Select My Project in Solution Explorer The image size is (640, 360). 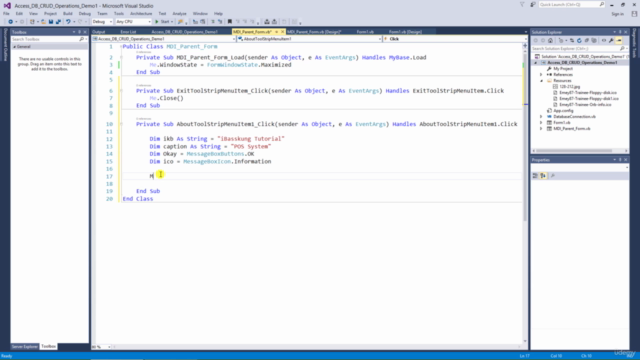coord(563,69)
